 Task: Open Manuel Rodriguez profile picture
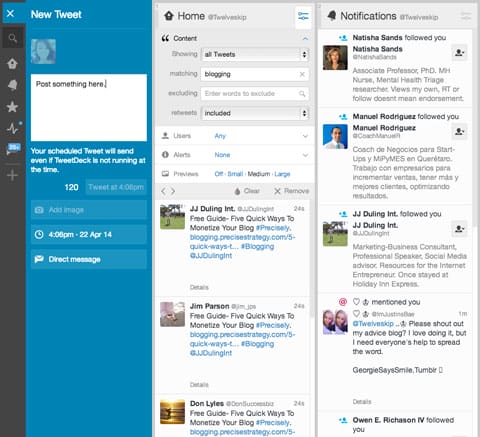[335, 136]
